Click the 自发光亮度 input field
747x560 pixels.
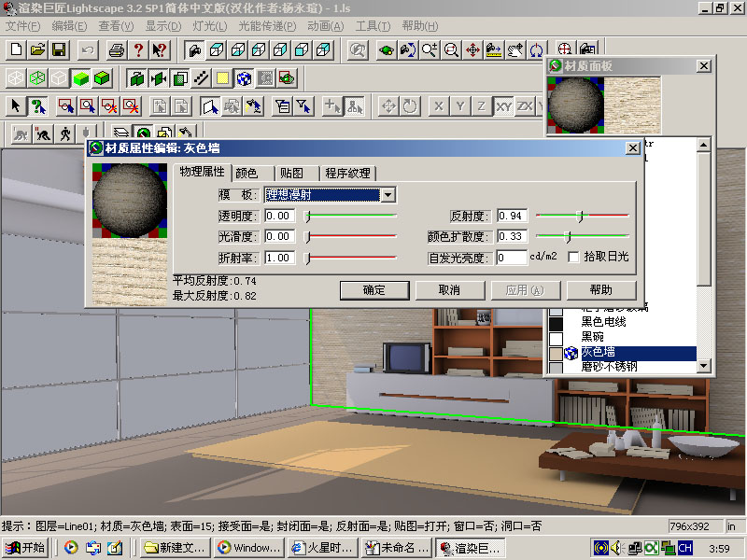coord(512,258)
